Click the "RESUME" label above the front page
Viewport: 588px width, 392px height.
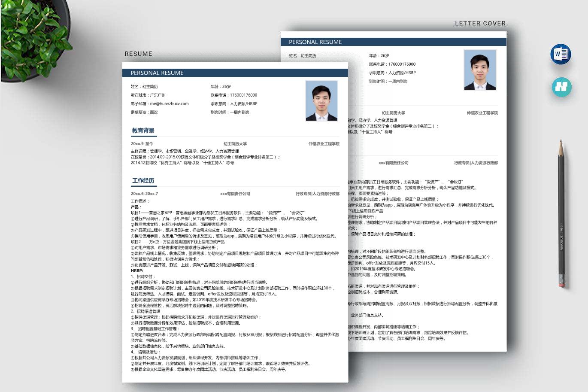[138, 54]
